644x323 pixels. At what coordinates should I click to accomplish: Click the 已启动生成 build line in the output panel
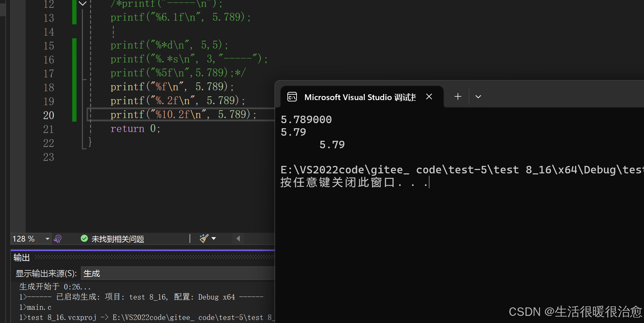click(141, 297)
